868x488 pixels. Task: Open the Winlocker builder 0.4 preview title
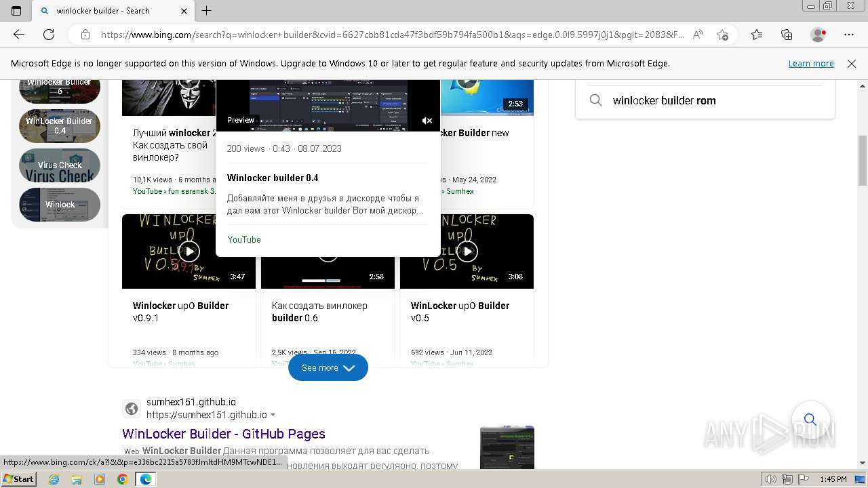pyautogui.click(x=273, y=178)
